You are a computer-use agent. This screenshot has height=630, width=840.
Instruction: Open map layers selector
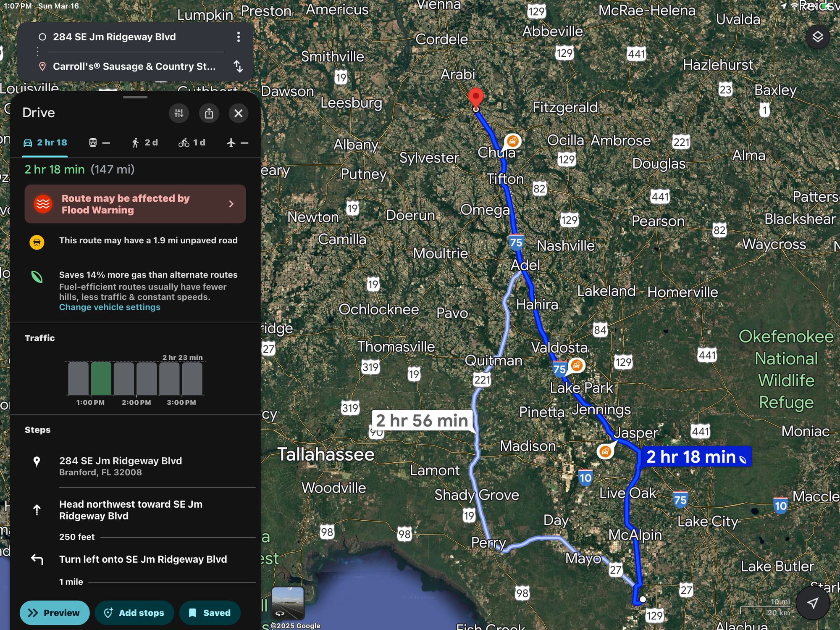[x=817, y=37]
